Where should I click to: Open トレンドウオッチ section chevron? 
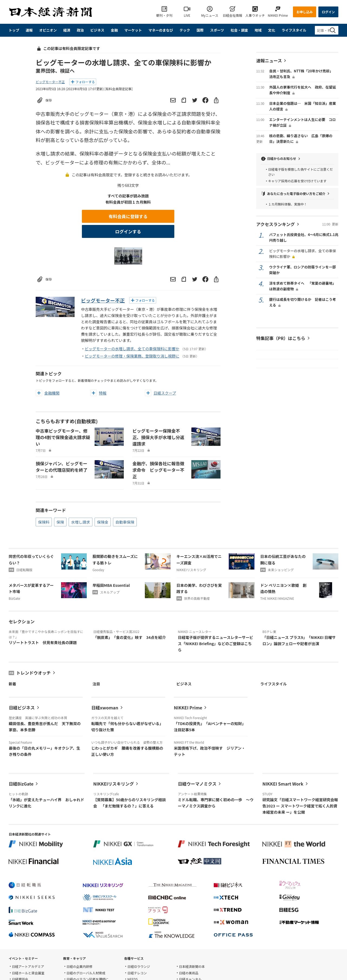pos(54,673)
